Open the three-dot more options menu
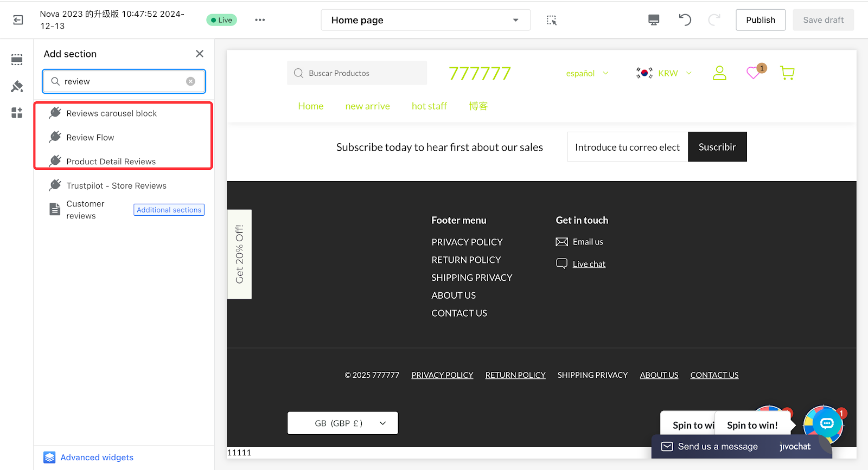Image resolution: width=868 pixels, height=470 pixels. click(260, 20)
